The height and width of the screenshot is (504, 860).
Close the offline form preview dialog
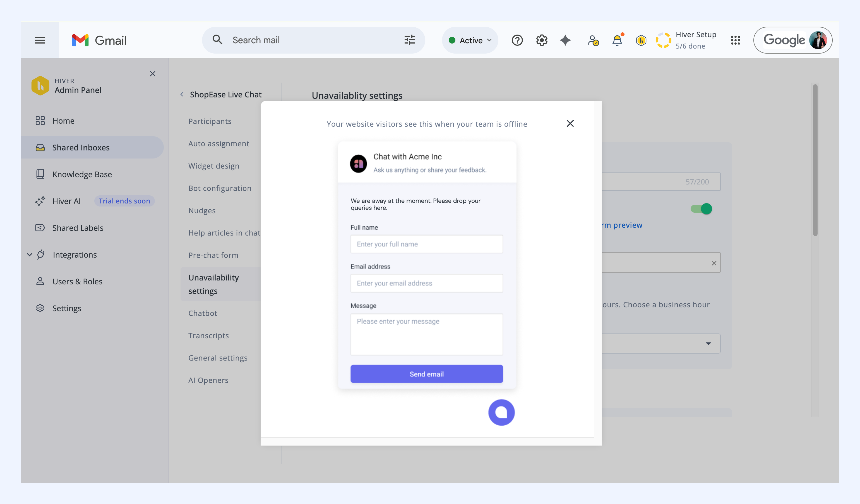tap(570, 124)
